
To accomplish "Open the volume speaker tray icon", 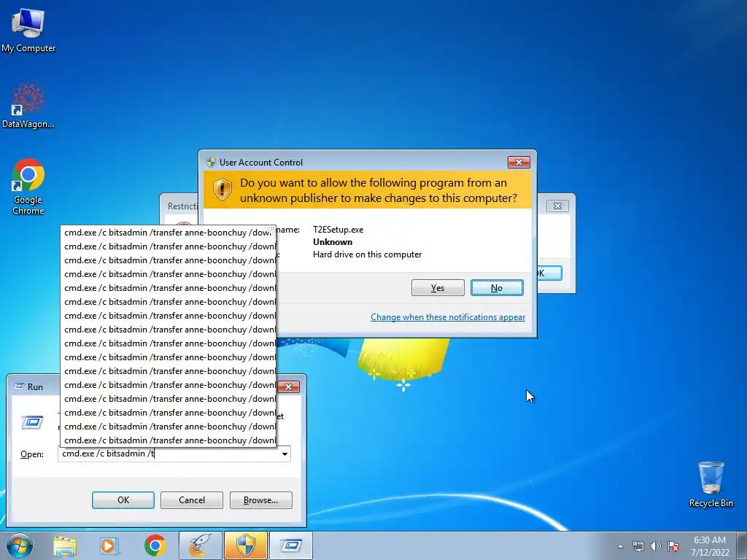I will pos(656,546).
